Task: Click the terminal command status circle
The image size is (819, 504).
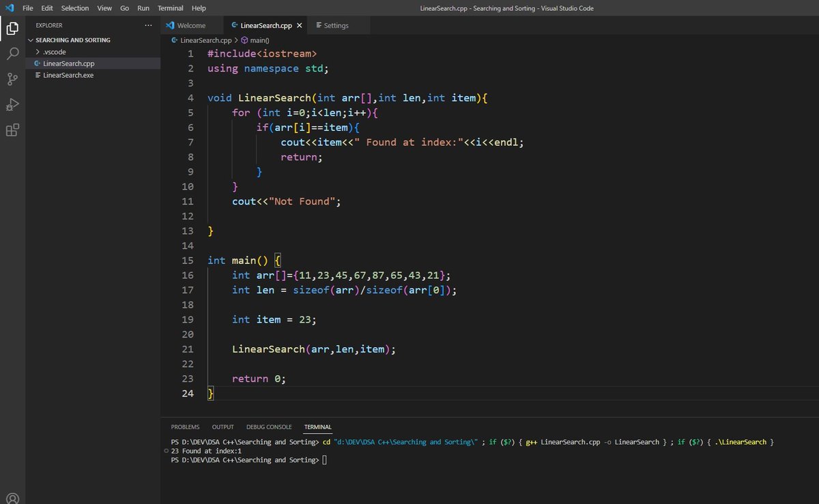Action: tap(167, 451)
